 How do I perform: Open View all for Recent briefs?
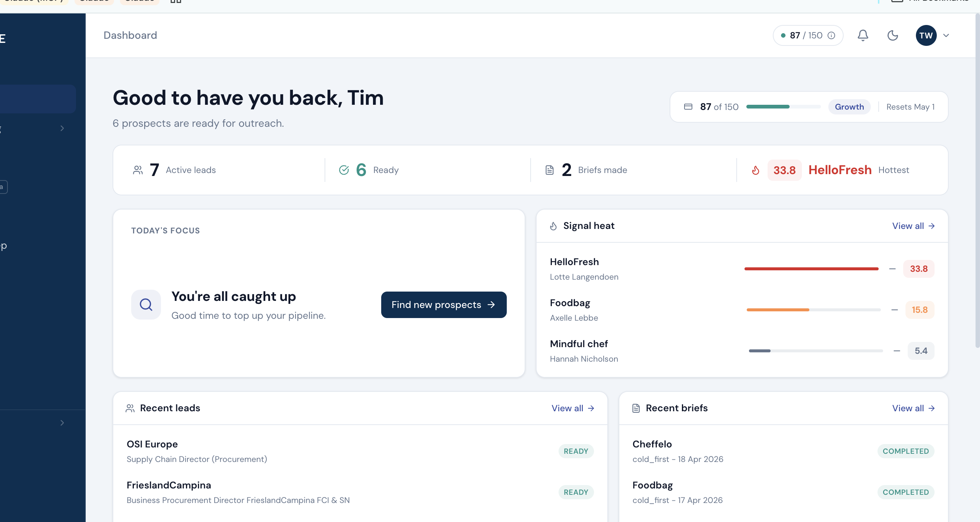913,408
